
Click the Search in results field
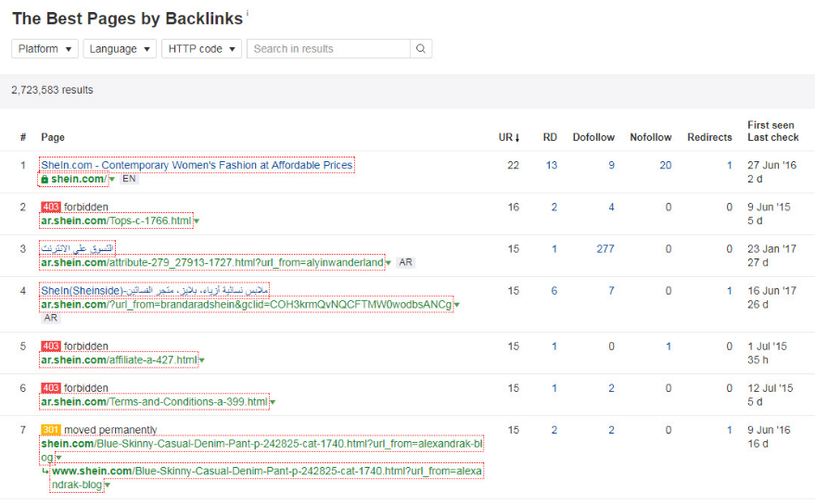point(328,49)
